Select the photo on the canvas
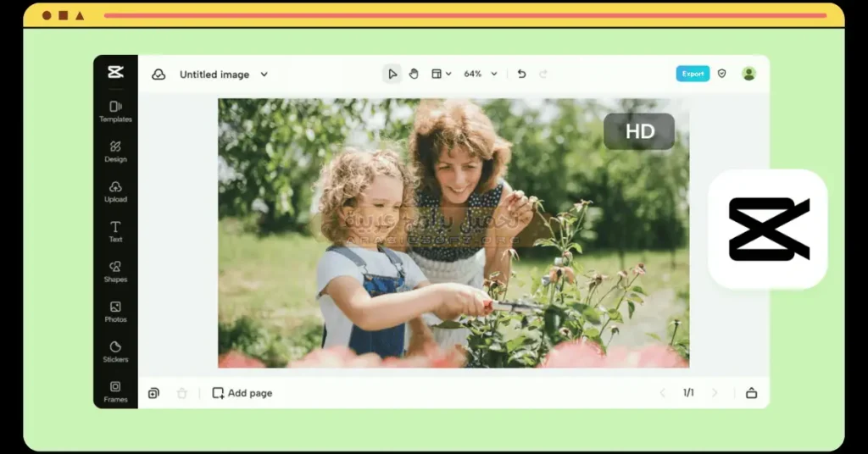Image resolution: width=868 pixels, height=454 pixels. [x=453, y=233]
